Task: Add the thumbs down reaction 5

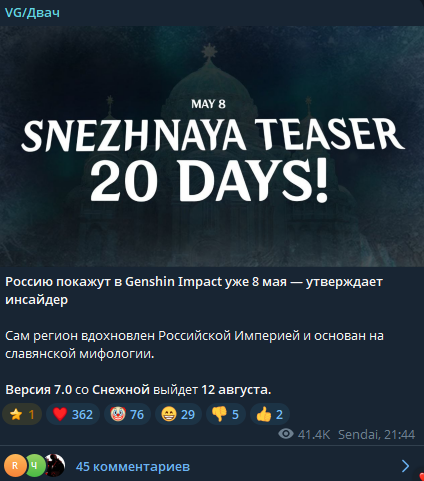Action: 226,414
